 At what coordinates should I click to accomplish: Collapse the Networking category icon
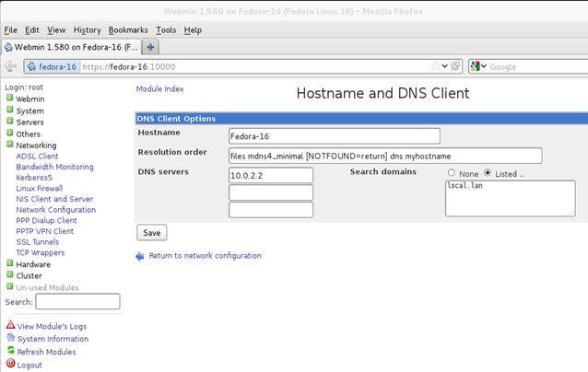pos(10,145)
